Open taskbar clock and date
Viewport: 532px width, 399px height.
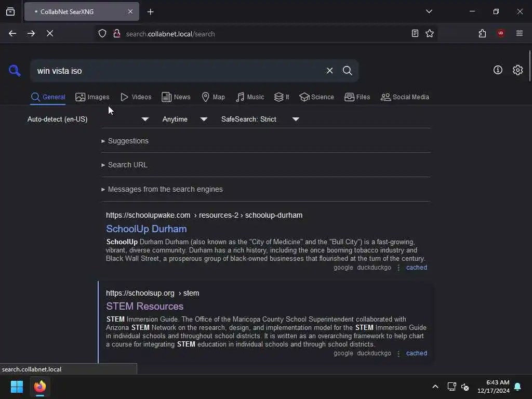[x=494, y=387]
